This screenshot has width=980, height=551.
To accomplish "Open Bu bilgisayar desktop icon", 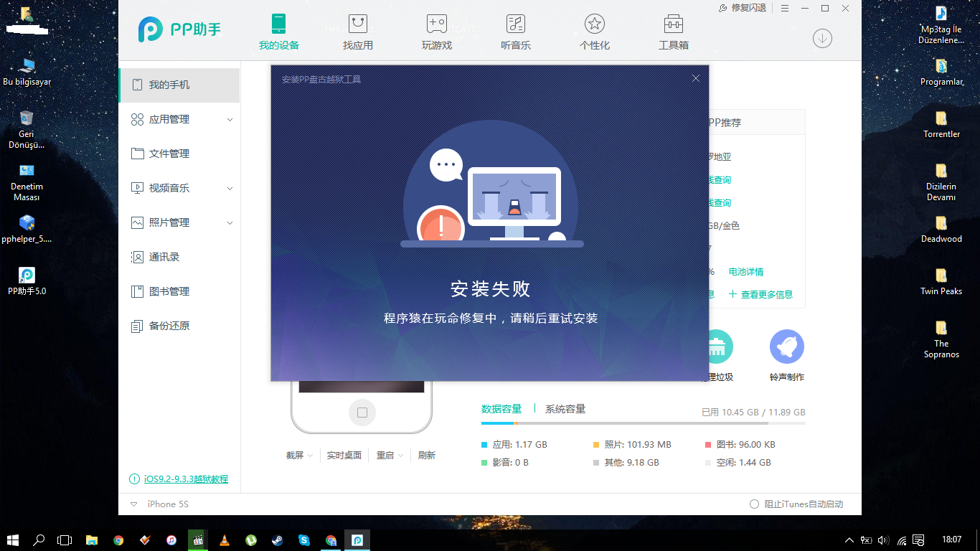I will click(27, 72).
